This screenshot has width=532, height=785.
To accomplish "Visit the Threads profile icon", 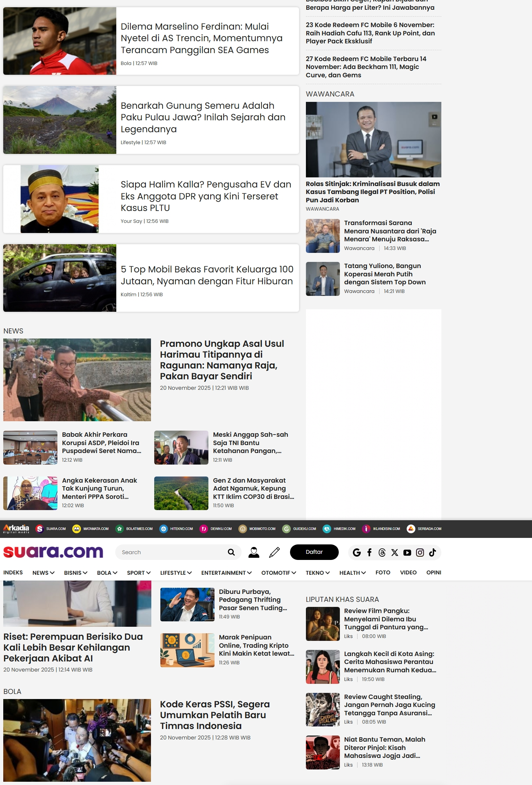I will pos(382,552).
